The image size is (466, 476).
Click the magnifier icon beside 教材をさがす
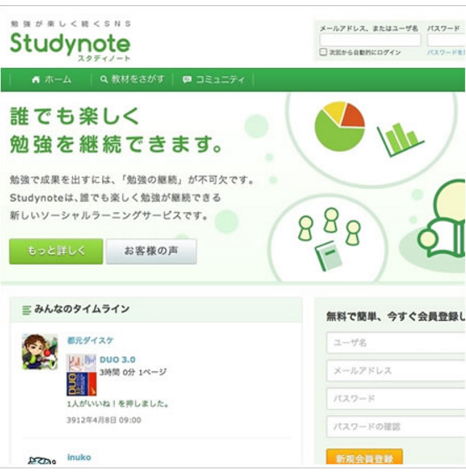[x=104, y=80]
